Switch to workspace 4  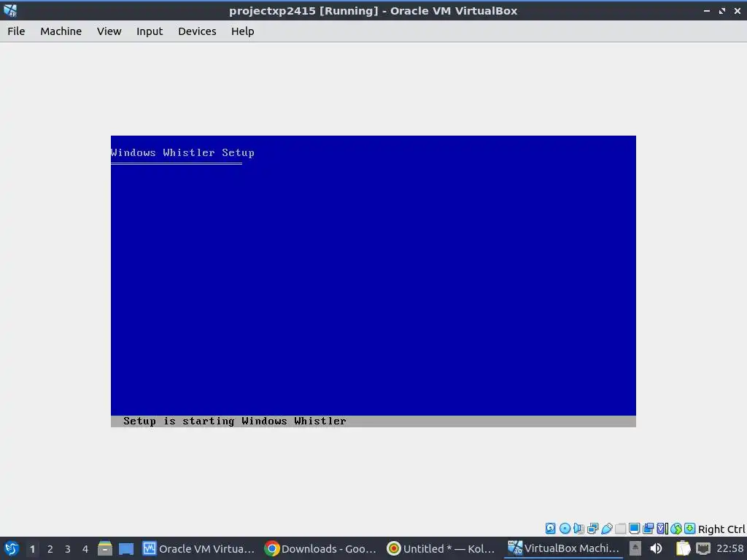[x=85, y=549]
